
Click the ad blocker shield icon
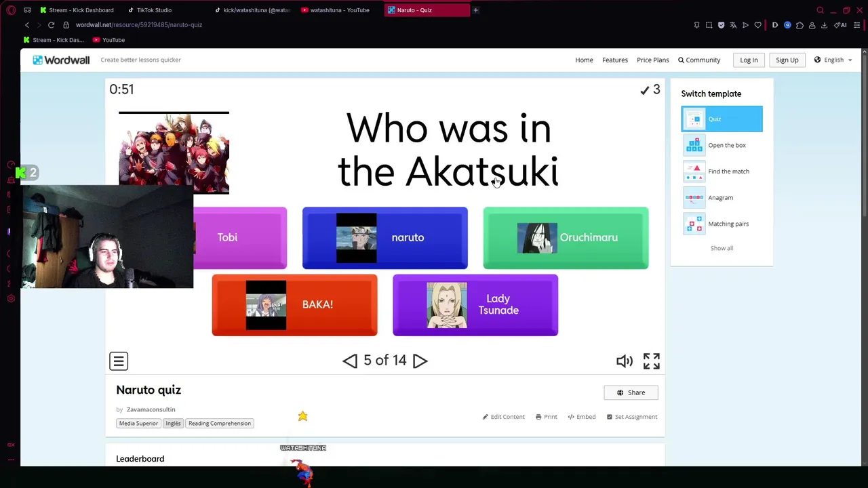721,25
